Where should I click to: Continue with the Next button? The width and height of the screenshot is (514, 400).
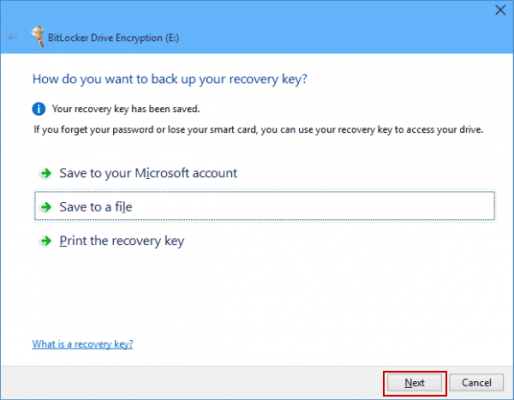click(414, 382)
